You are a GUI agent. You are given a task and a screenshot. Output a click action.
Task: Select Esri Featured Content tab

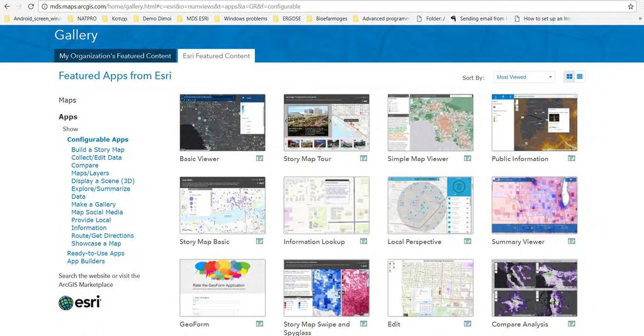tap(216, 56)
